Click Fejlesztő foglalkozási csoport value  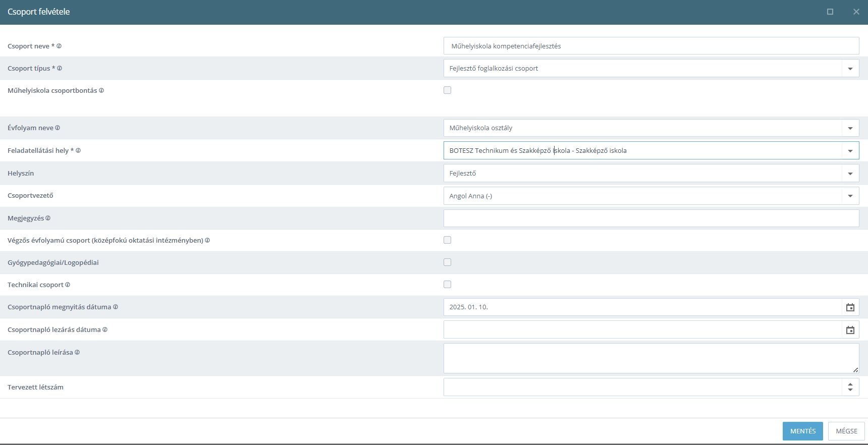point(494,68)
